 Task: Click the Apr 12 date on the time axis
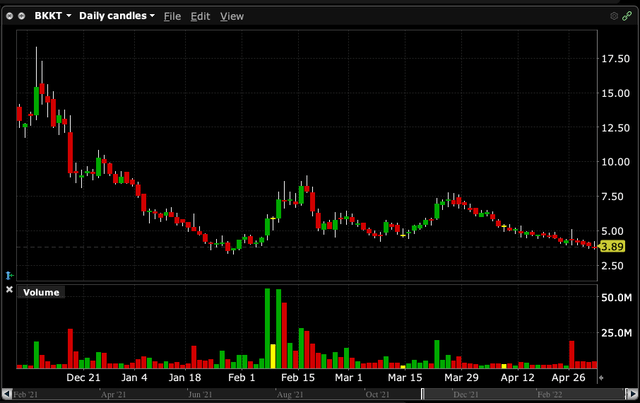518,378
